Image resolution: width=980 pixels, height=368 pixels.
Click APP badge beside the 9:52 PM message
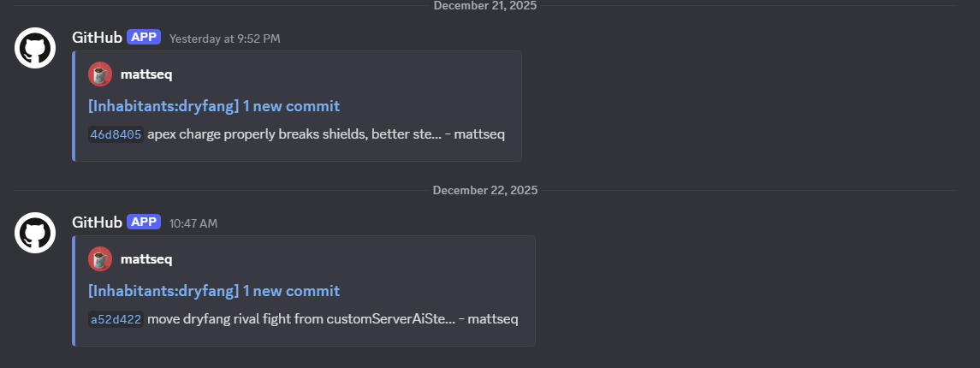pos(144,37)
